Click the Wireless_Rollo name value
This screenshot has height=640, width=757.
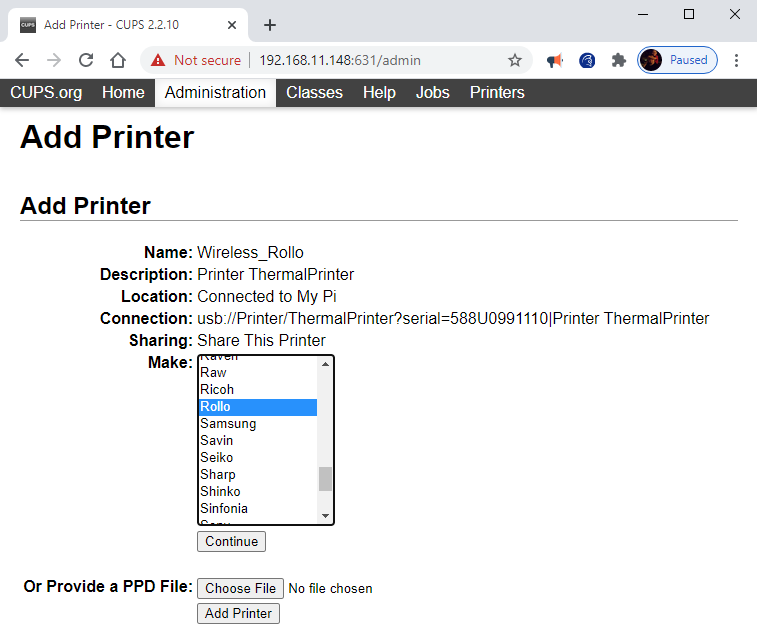(251, 252)
